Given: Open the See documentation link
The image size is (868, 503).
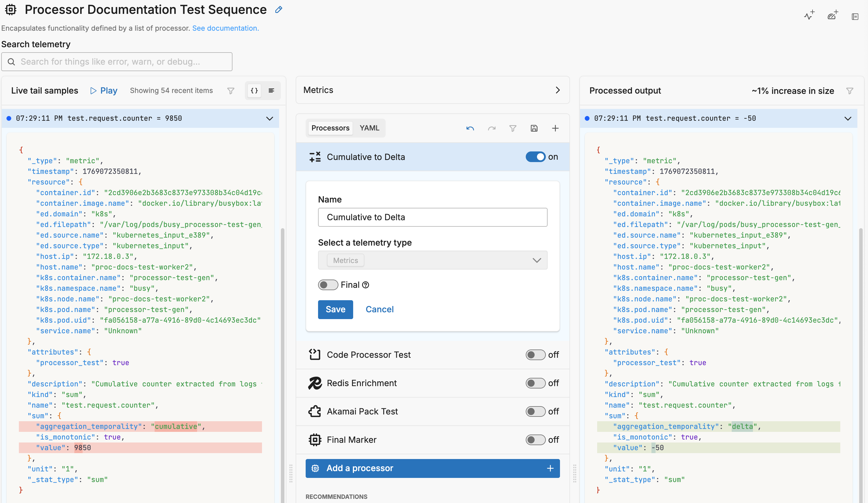Looking at the screenshot, I should (225, 28).
